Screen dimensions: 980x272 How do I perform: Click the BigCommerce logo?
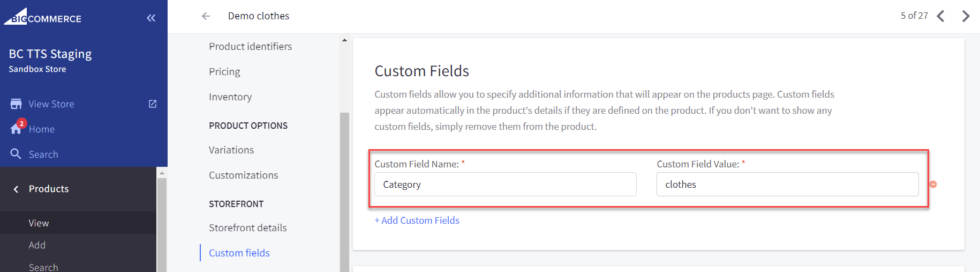pos(43,17)
